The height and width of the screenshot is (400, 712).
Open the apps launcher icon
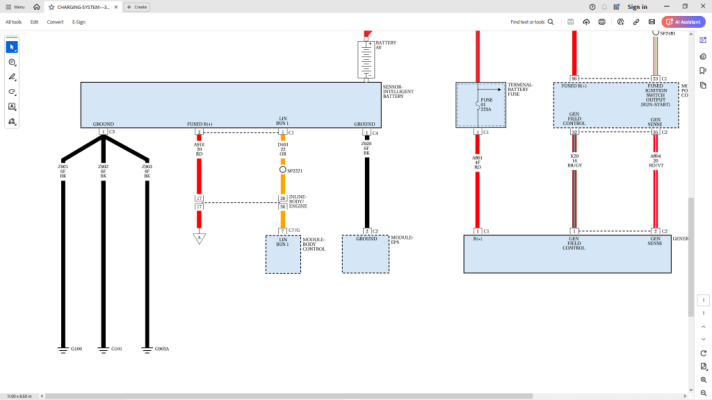coord(616,7)
